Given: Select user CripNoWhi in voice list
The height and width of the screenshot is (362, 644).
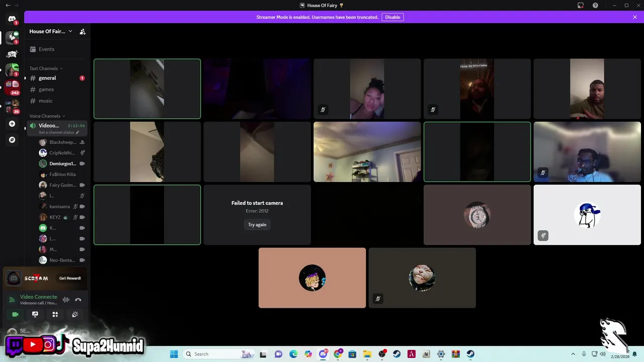Looking at the screenshot, I should (x=62, y=153).
